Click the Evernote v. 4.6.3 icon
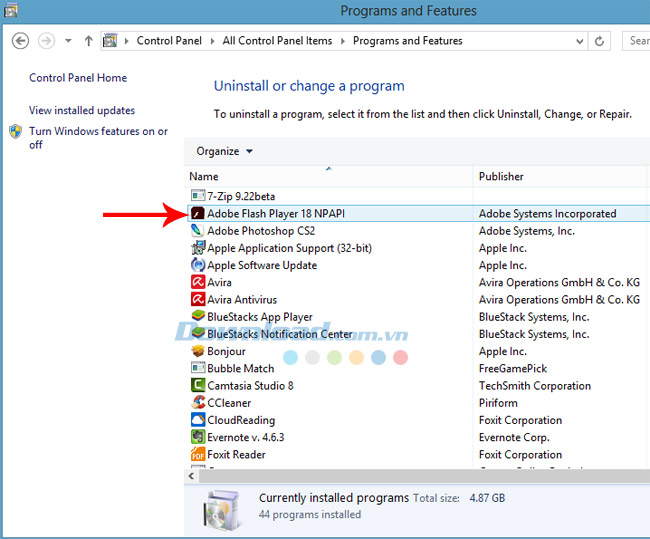The height and width of the screenshot is (539, 650). coord(198,437)
